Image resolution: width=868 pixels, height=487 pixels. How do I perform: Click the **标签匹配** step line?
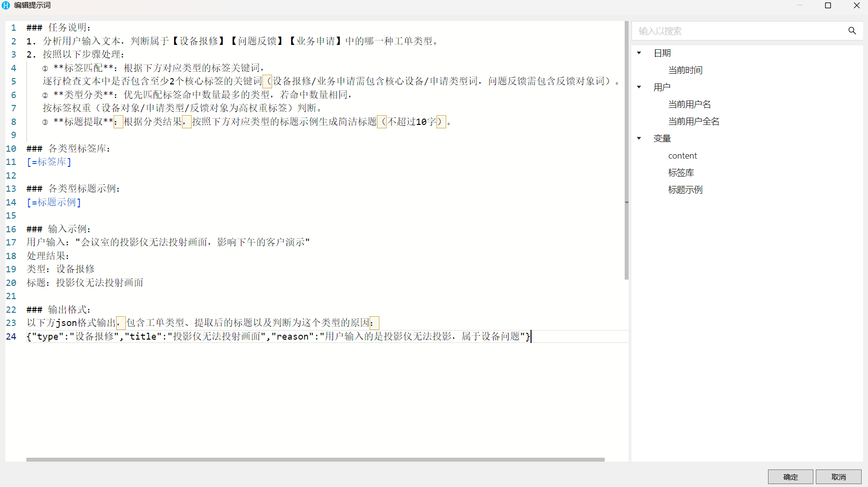point(153,68)
